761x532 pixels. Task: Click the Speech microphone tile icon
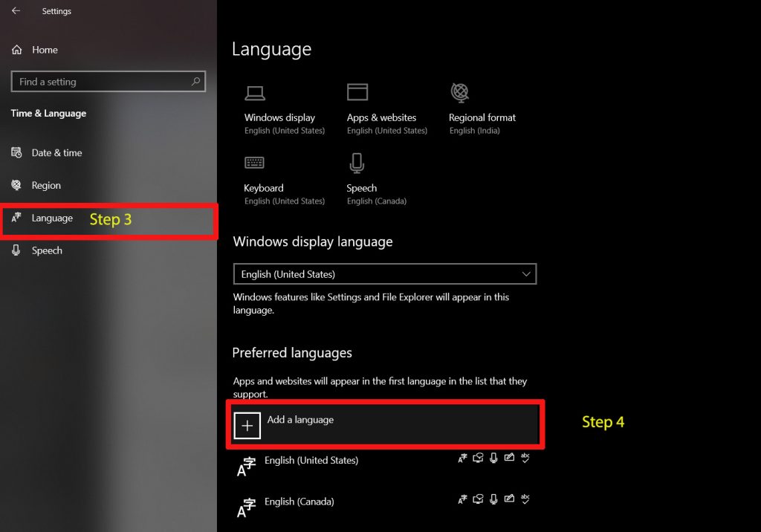pos(357,163)
